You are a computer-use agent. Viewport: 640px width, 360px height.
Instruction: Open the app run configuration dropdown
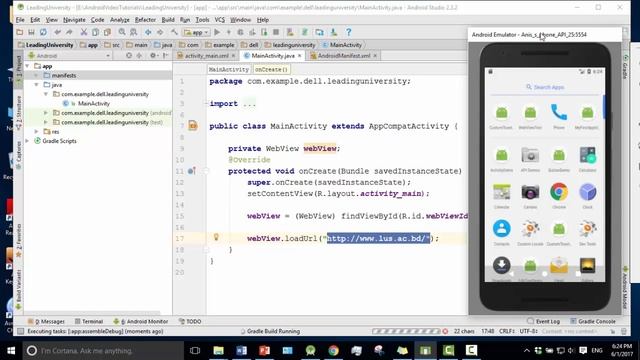pos(196,32)
